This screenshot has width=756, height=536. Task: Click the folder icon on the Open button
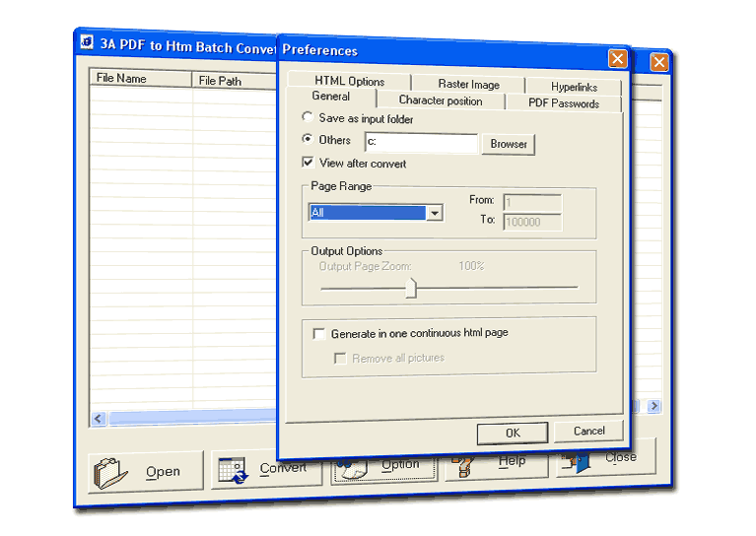110,473
